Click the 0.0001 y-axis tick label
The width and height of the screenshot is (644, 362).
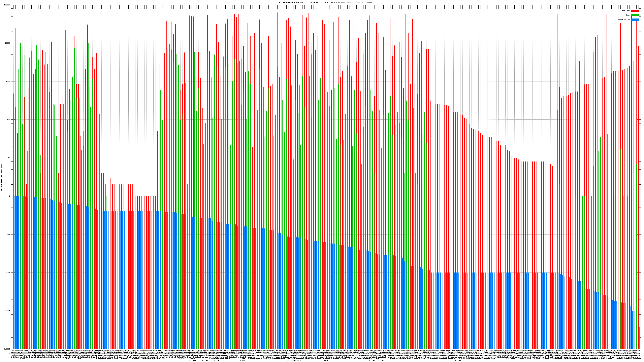coord(7,349)
